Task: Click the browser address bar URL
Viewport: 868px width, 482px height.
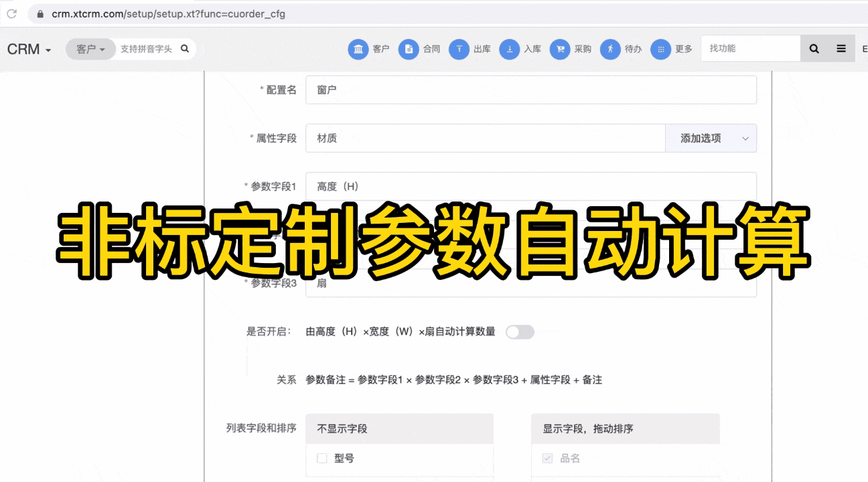Action: point(169,14)
